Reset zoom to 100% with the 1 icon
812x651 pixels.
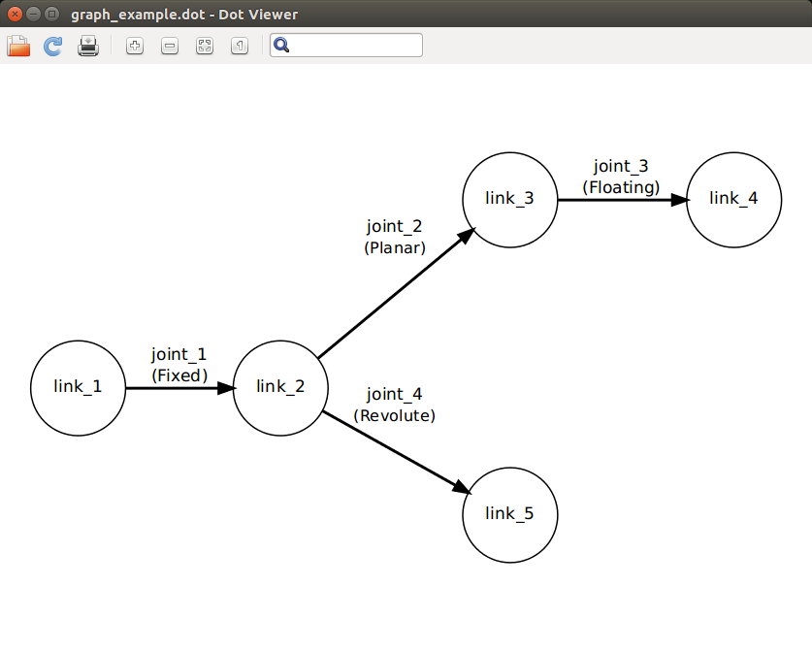point(240,46)
